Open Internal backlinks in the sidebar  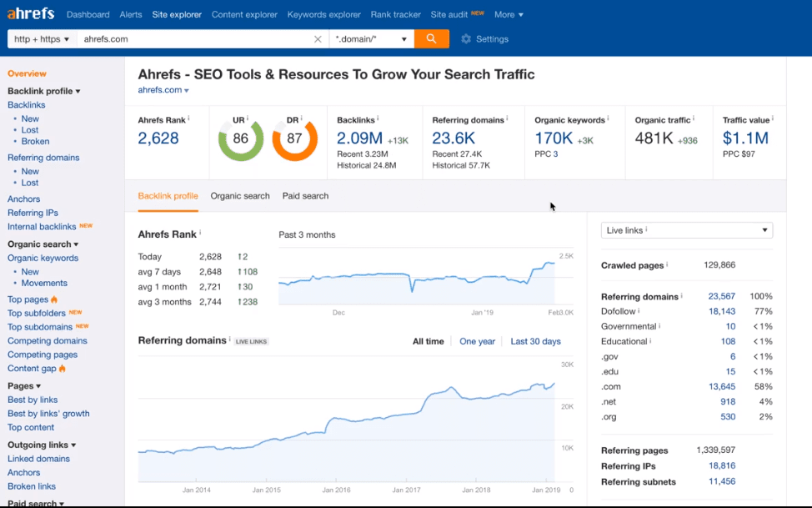pos(42,227)
